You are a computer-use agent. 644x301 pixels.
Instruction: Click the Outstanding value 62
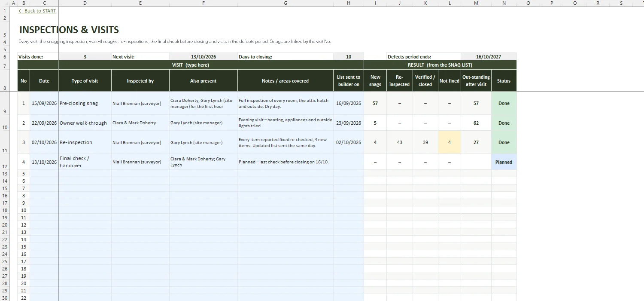click(476, 123)
